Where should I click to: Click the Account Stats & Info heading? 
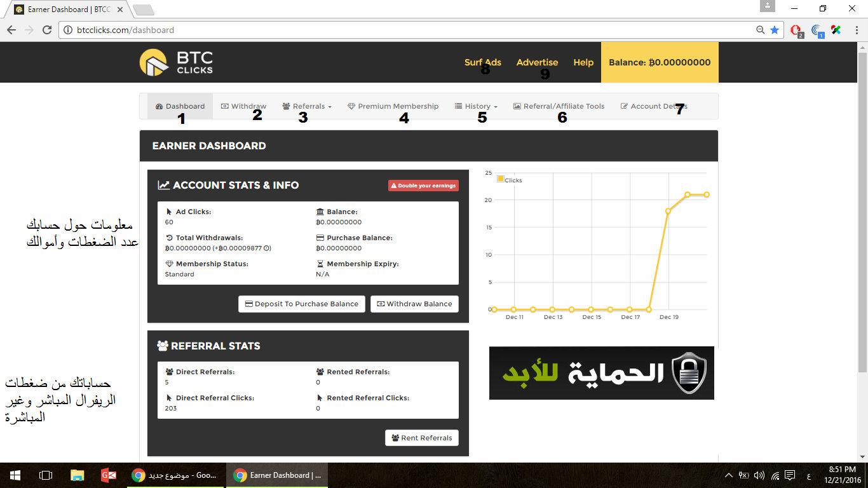(228, 186)
